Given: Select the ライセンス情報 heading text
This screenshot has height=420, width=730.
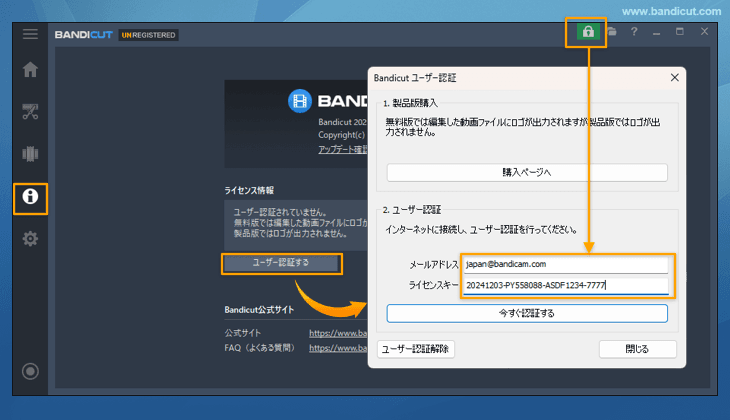Looking at the screenshot, I should [x=249, y=190].
